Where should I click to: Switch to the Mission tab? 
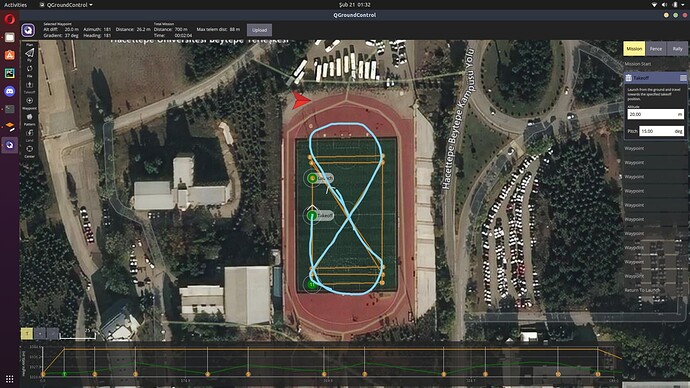coord(634,49)
